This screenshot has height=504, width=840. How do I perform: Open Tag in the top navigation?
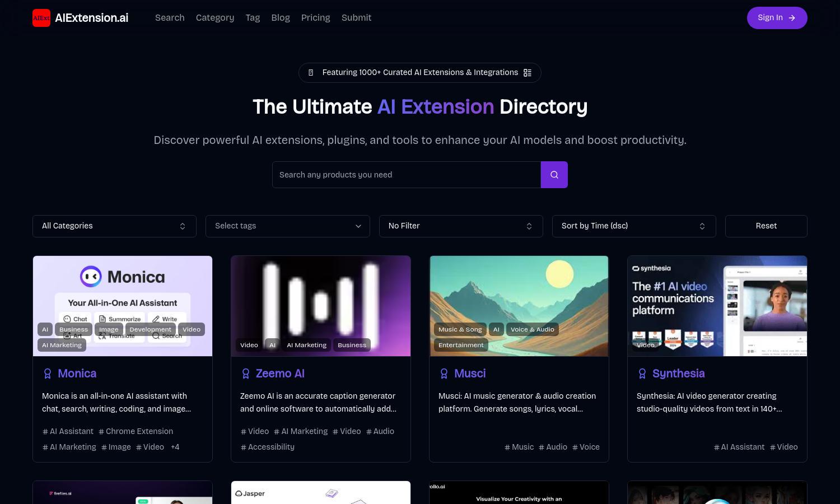coord(253,18)
